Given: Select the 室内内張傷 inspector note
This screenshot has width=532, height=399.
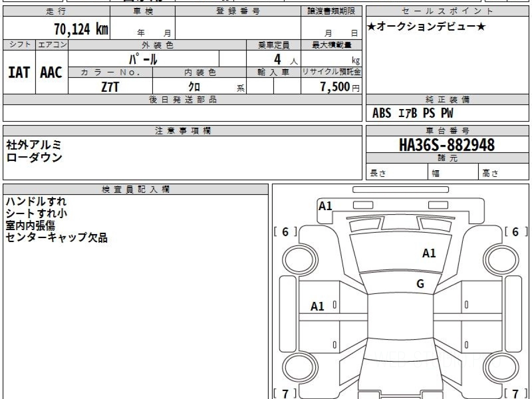Looking at the screenshot, I should (x=31, y=226).
